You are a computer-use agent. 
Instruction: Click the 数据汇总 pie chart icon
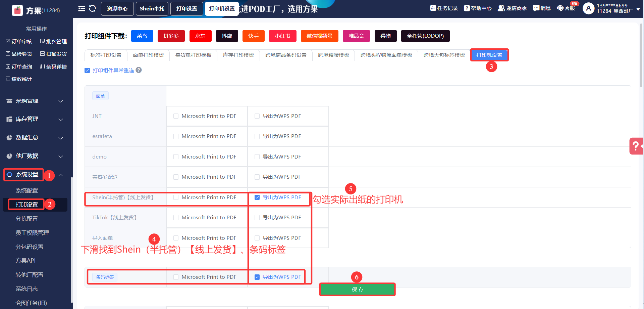tap(9, 138)
